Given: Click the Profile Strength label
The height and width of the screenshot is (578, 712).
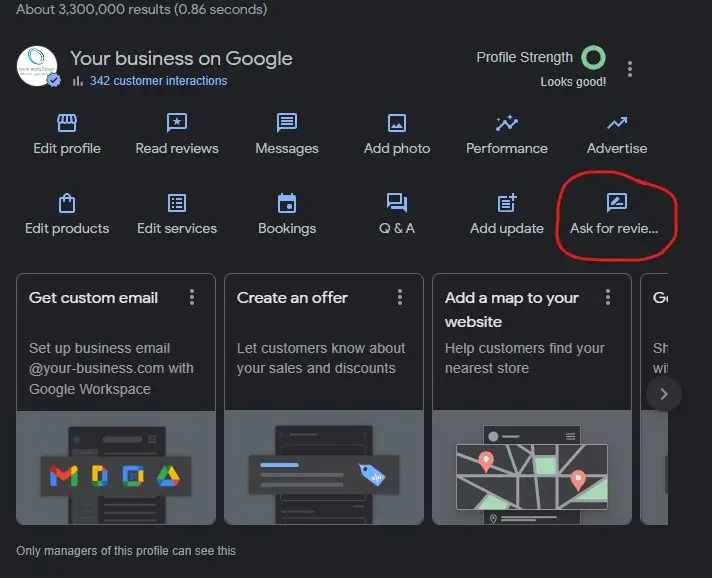Looking at the screenshot, I should click(x=524, y=57).
